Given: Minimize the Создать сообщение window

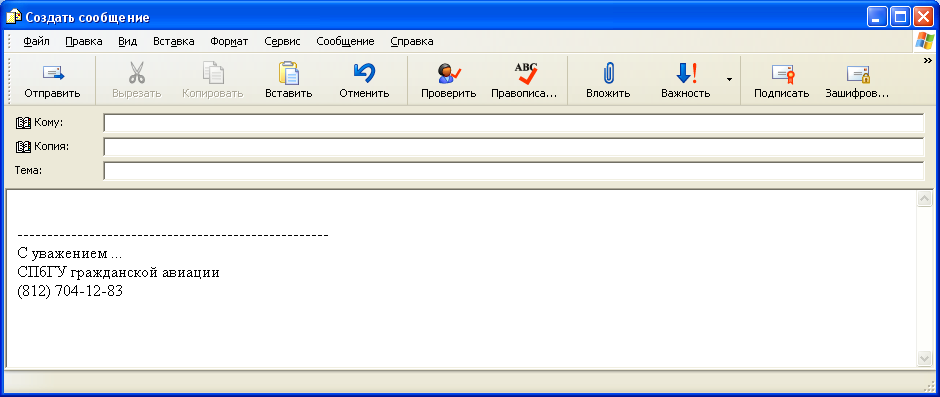Looking at the screenshot, I should click(878, 17).
